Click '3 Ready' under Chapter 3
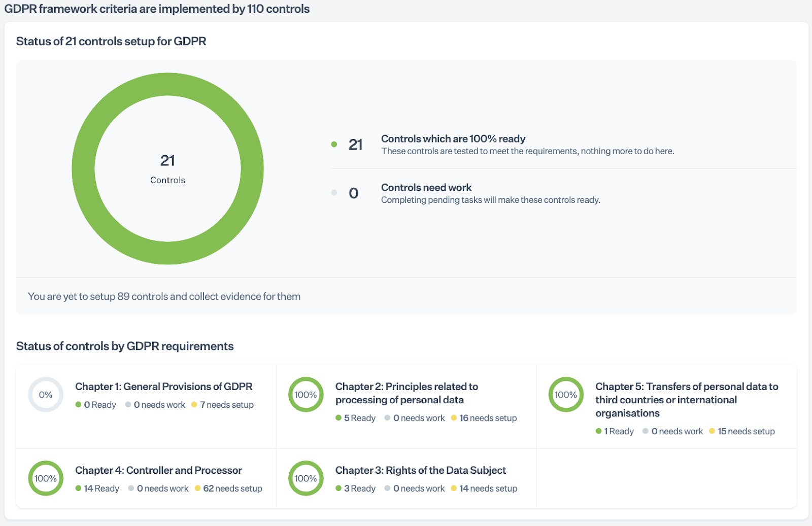The image size is (812, 526). click(x=360, y=488)
